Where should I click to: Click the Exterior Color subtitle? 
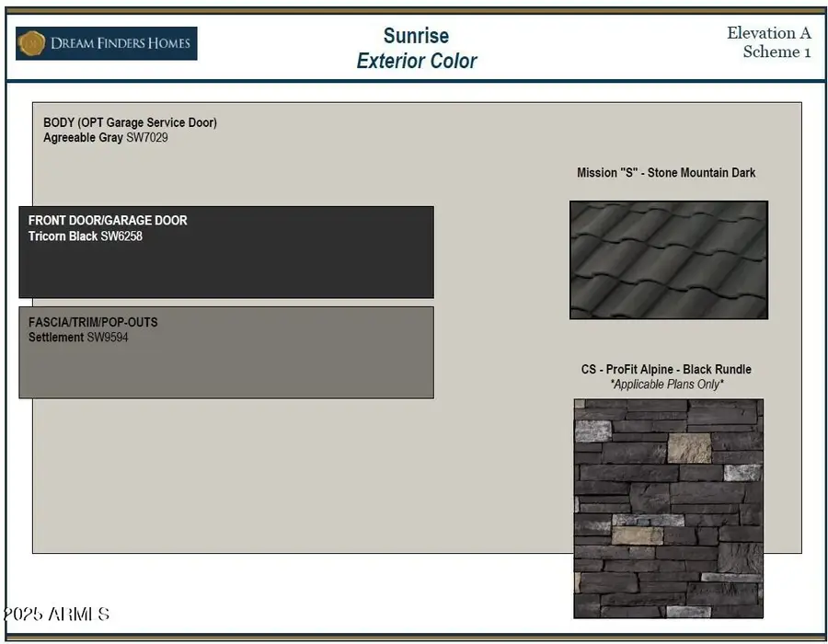[417, 61]
